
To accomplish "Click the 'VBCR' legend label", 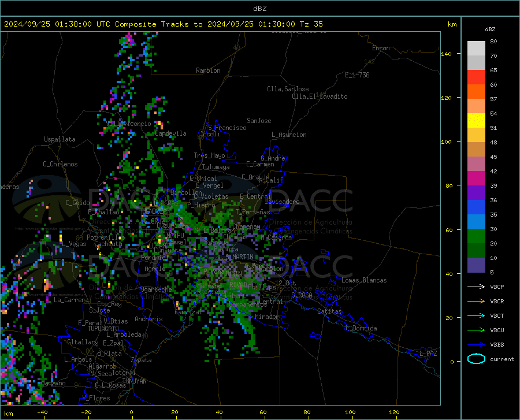I will [x=497, y=302].
